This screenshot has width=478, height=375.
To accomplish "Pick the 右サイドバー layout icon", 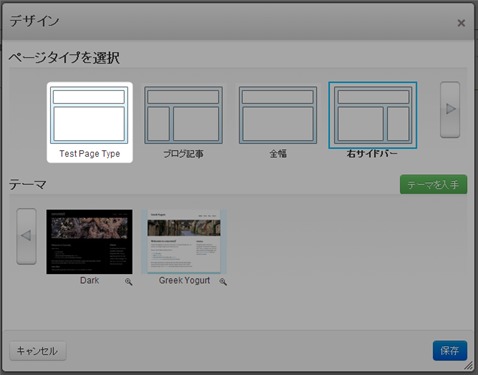I will point(373,115).
